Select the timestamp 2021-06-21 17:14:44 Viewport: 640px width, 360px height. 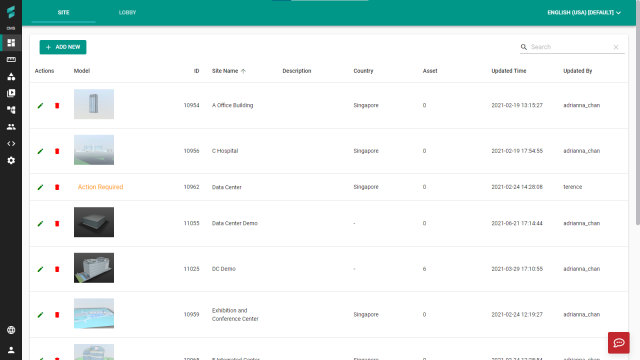[x=517, y=223]
